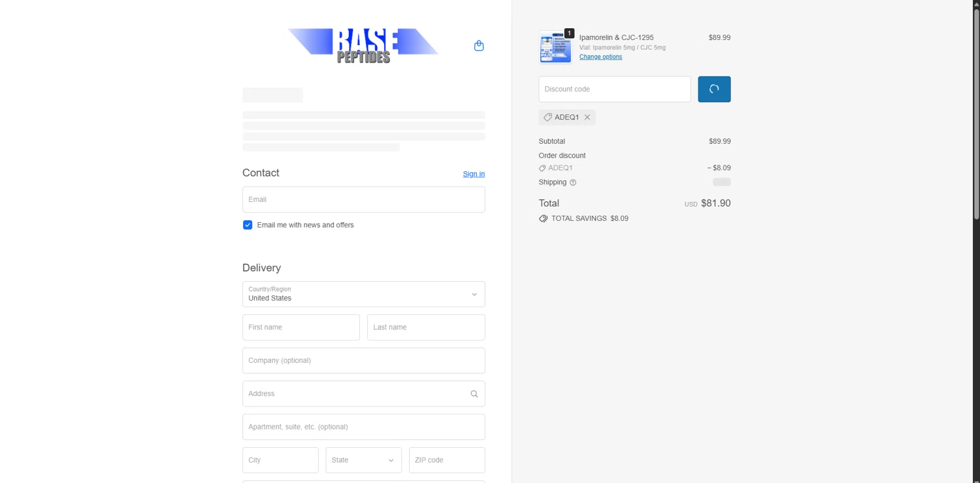Click the First name field
Screen dimensions: 980x483
(x=301, y=327)
